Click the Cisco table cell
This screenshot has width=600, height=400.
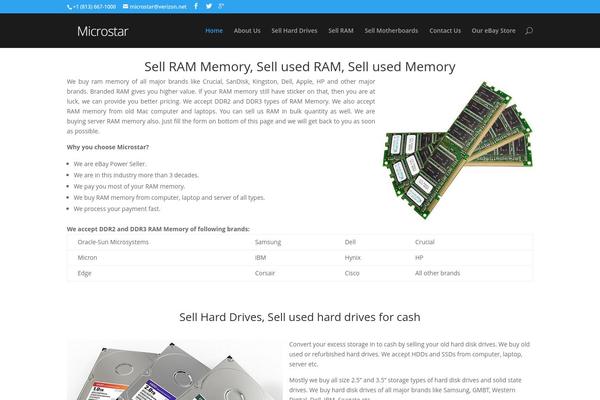point(352,273)
